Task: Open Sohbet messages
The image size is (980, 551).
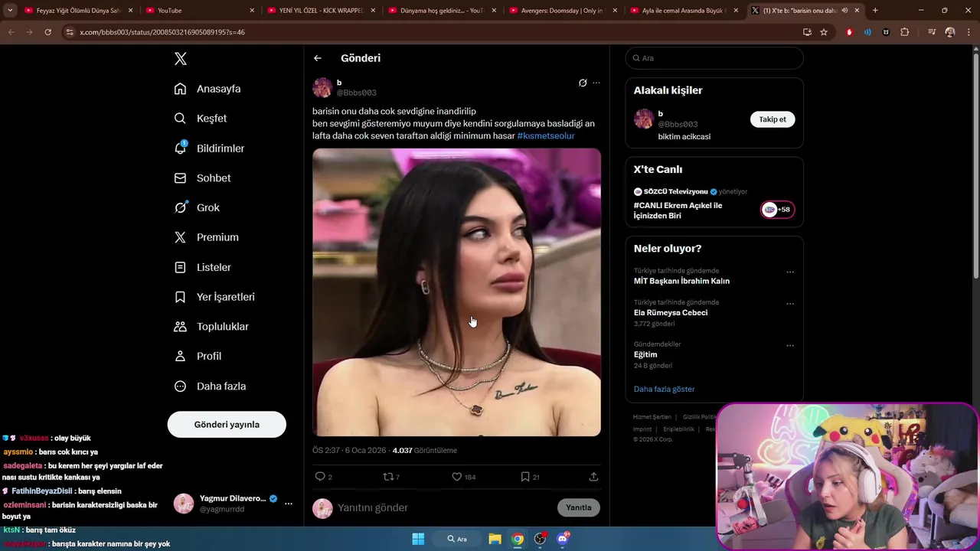Action: pyautogui.click(x=202, y=178)
